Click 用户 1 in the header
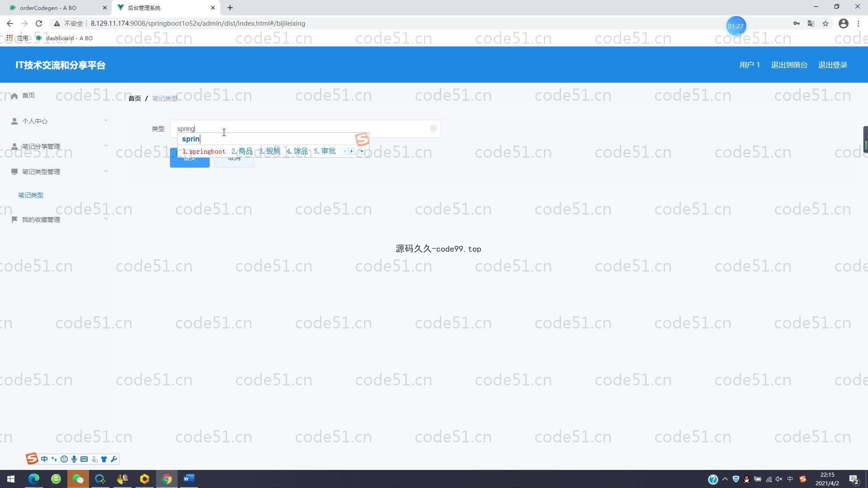Viewport: 868px width, 488px height. pyautogui.click(x=750, y=65)
